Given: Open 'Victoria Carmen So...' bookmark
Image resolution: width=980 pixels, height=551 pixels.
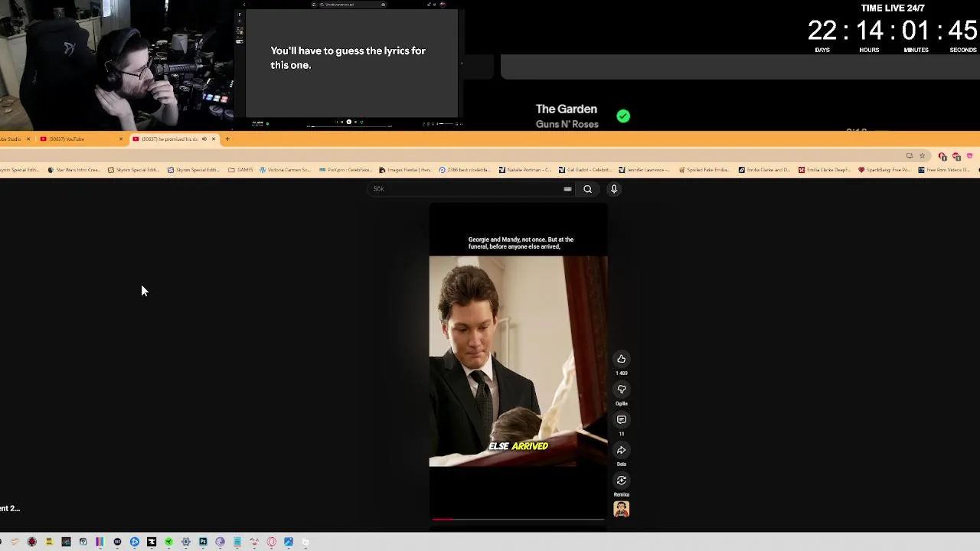Looking at the screenshot, I should coord(285,170).
